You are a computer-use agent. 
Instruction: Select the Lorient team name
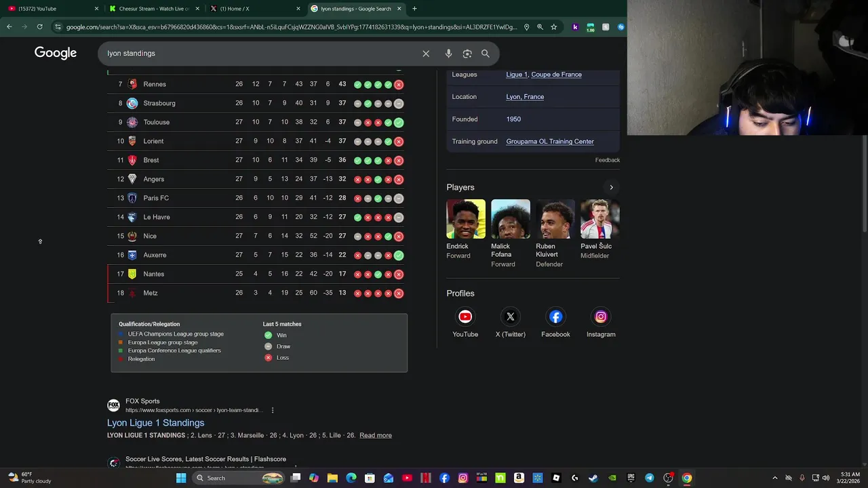pos(153,141)
